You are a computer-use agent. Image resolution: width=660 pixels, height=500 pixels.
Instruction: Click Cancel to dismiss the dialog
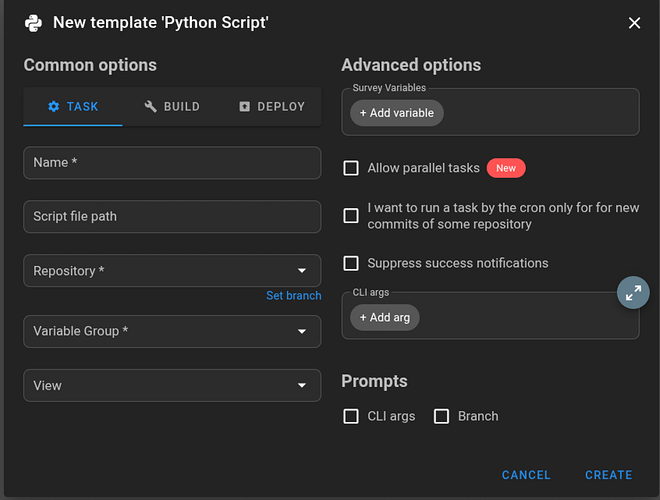pos(526,475)
